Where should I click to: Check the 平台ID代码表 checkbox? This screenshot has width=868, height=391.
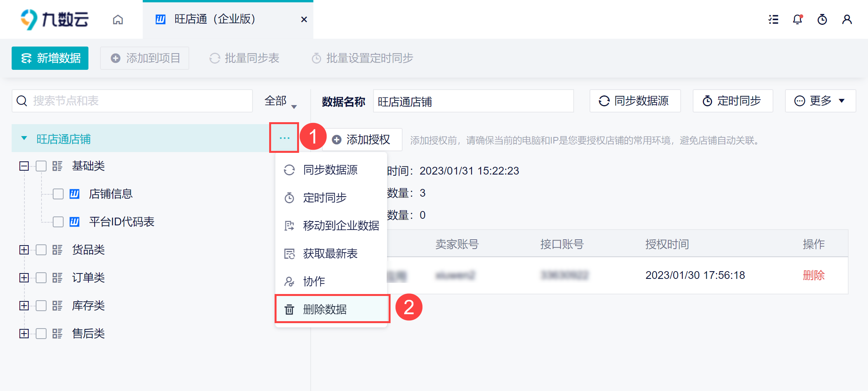58,222
